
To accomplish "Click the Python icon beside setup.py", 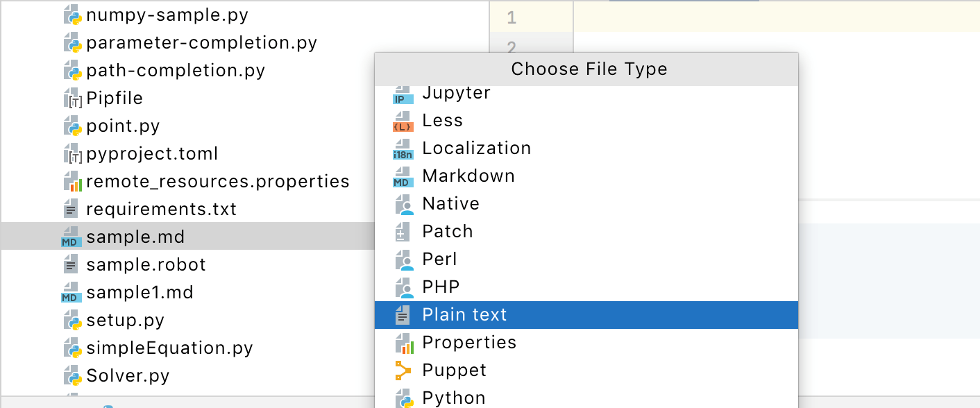I will tap(71, 320).
